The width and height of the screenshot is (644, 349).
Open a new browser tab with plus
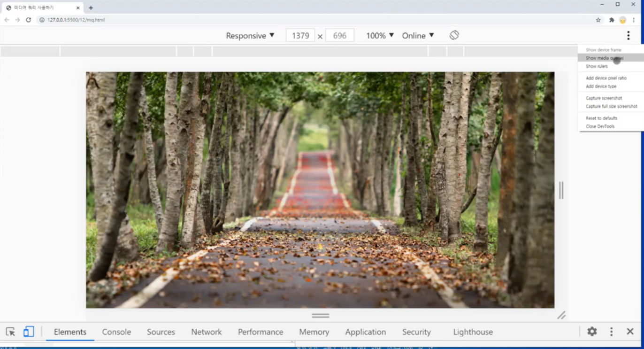tap(91, 8)
